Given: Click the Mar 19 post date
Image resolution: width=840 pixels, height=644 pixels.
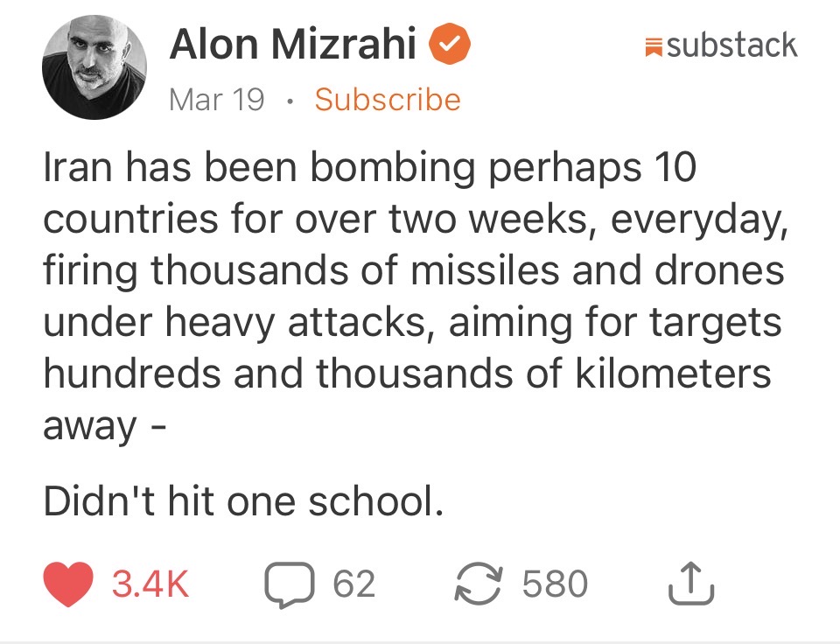Looking at the screenshot, I should (x=216, y=100).
